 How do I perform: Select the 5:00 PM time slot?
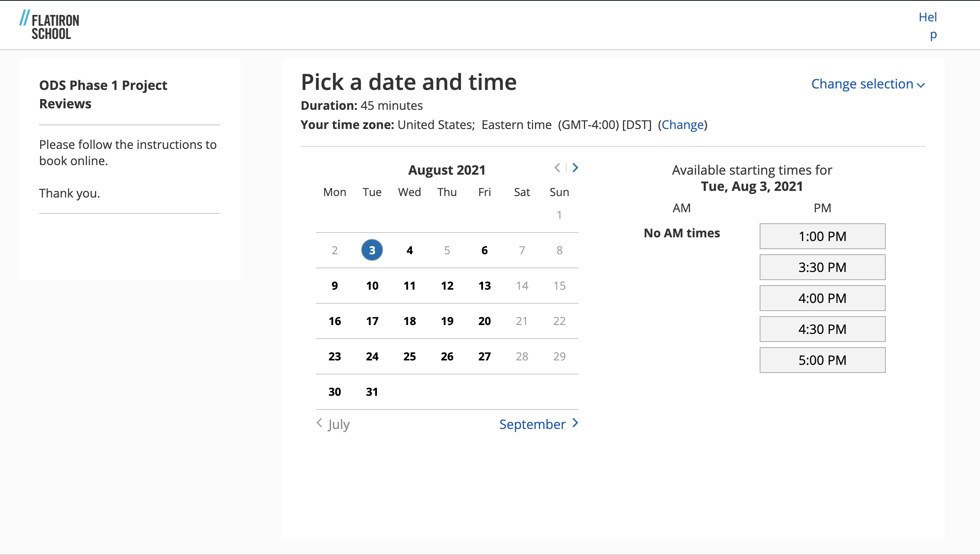click(822, 360)
